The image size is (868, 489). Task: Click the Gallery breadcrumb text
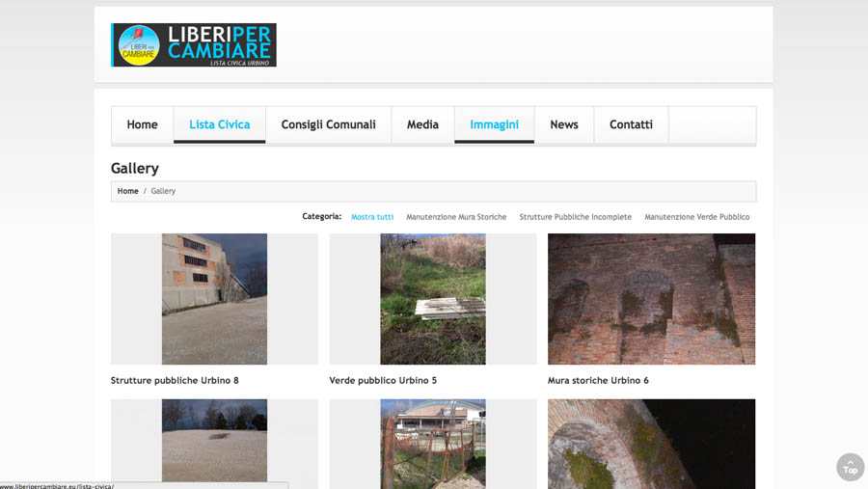click(x=163, y=191)
